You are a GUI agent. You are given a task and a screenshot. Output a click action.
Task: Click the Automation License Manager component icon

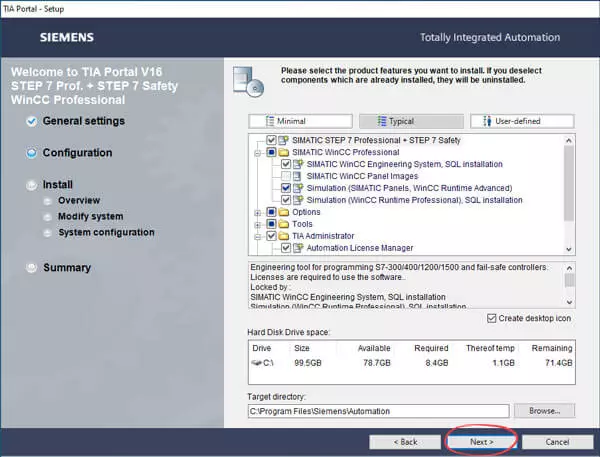coord(298,248)
